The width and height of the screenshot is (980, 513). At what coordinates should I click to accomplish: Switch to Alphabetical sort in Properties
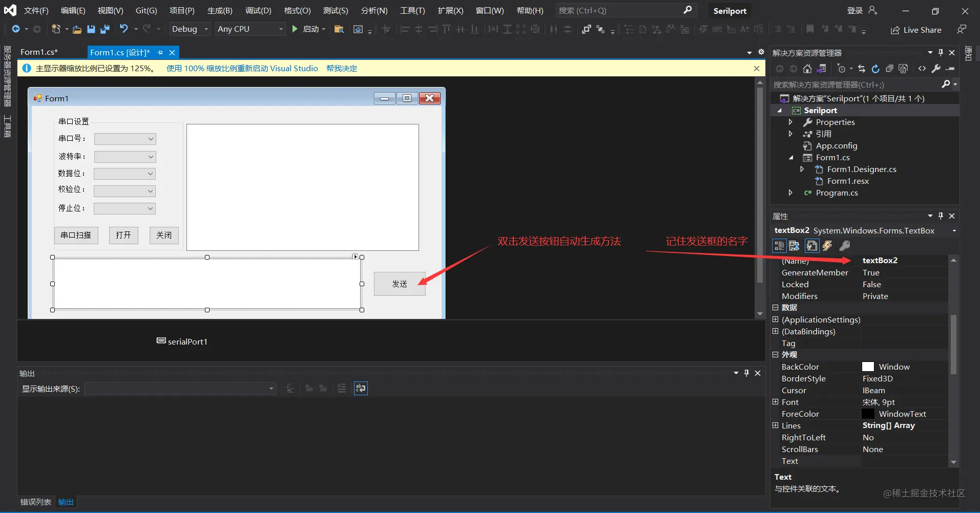tap(794, 246)
